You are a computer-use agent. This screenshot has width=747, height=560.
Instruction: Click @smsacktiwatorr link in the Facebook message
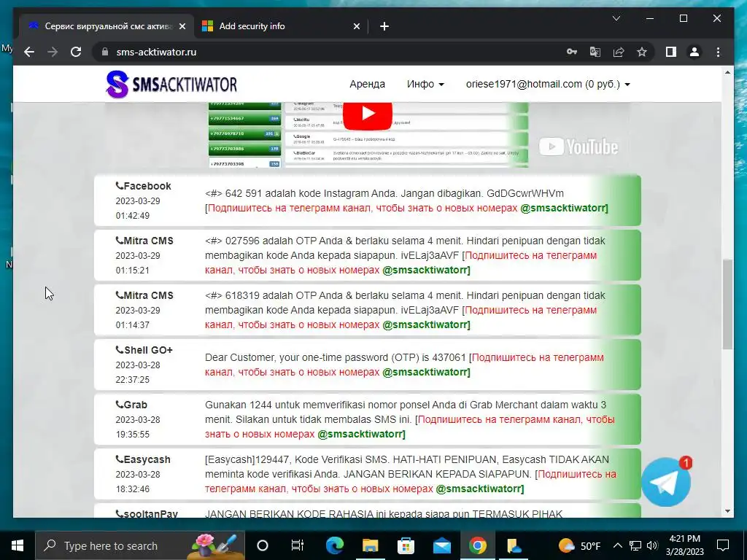coord(564,208)
